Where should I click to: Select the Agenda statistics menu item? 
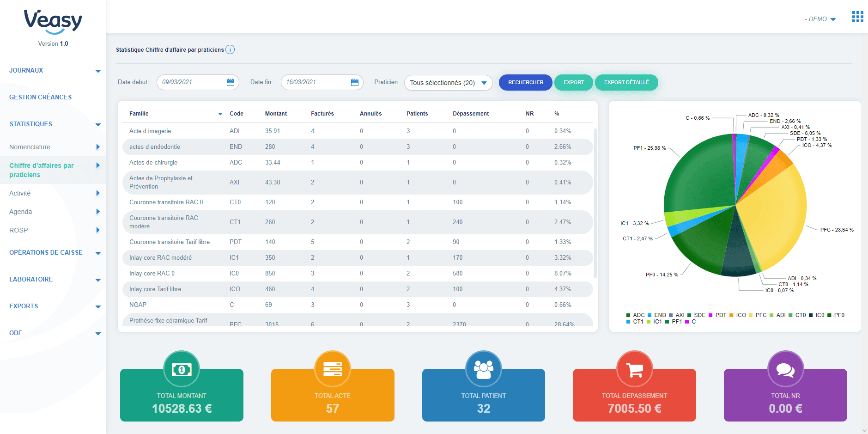[x=21, y=212]
